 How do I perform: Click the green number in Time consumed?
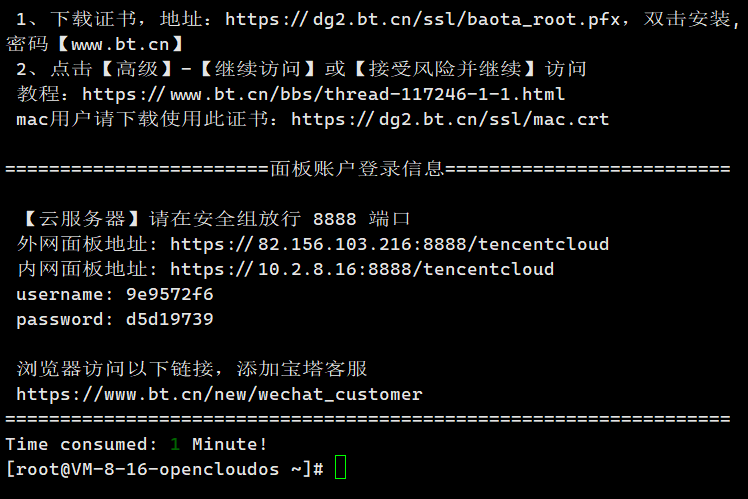175,444
